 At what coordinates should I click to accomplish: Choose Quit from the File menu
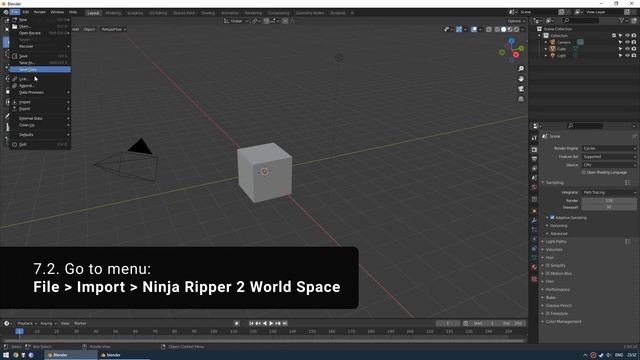40,144
